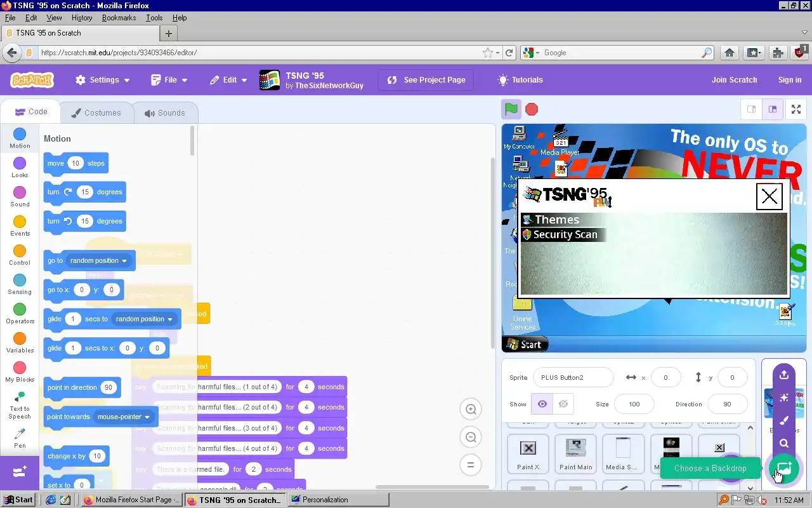Open the Add Extension button

(x=20, y=472)
